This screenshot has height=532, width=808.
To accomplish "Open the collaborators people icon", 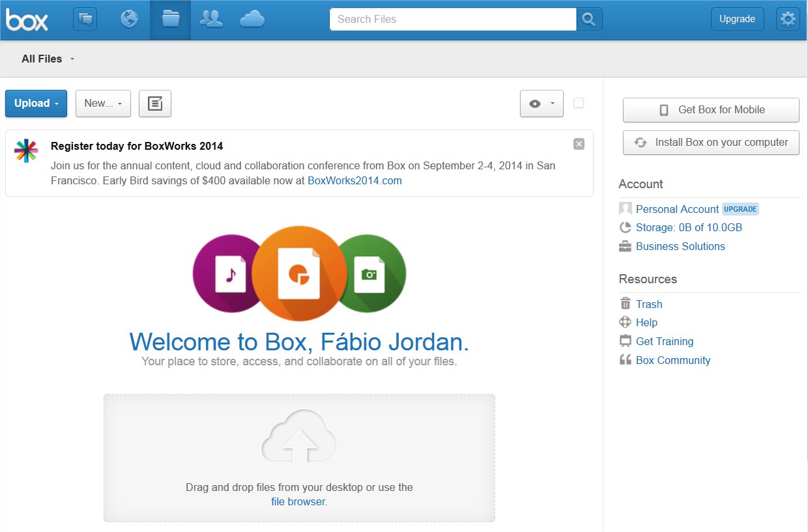I will pos(211,20).
